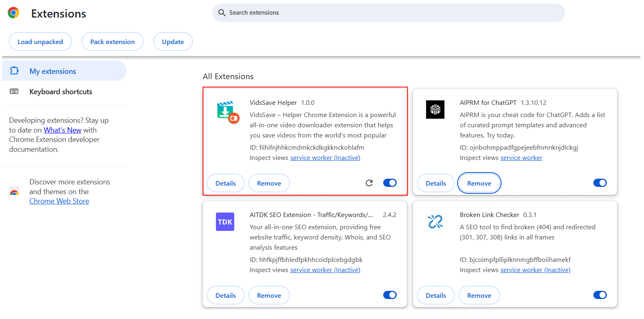Inspect AITDK SEO service worker (Inactive)
This screenshot has height=319, width=644.
click(x=325, y=270)
